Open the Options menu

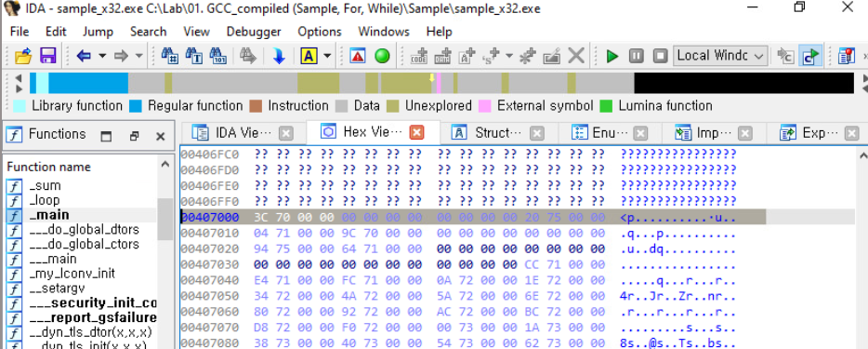point(320,32)
